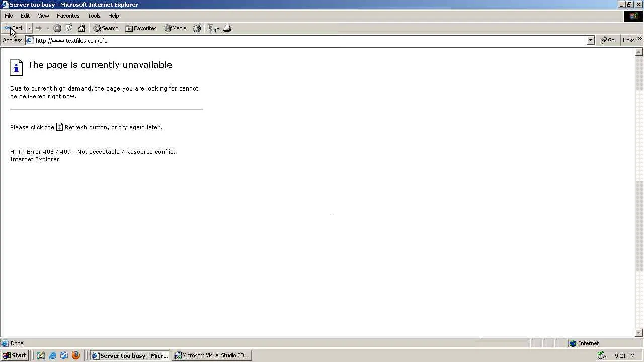Open the Back history dropdown arrow
The width and height of the screenshot is (644, 362).
pyautogui.click(x=29, y=28)
